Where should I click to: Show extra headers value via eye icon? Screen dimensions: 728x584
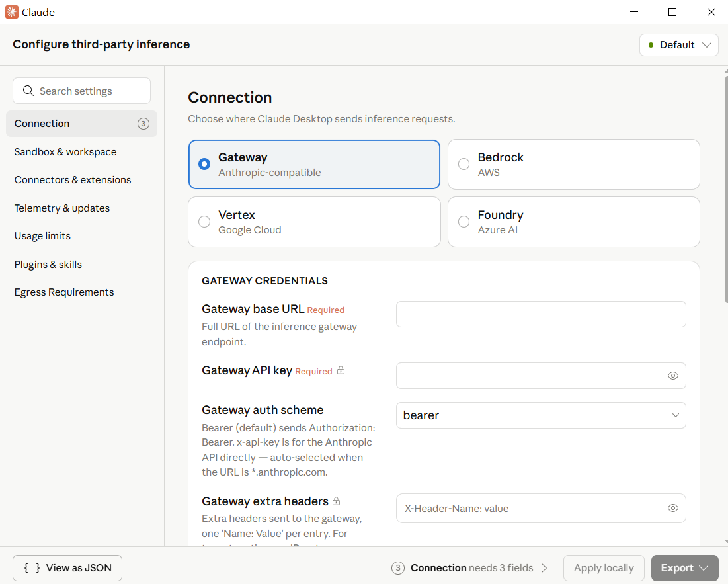[x=672, y=509]
